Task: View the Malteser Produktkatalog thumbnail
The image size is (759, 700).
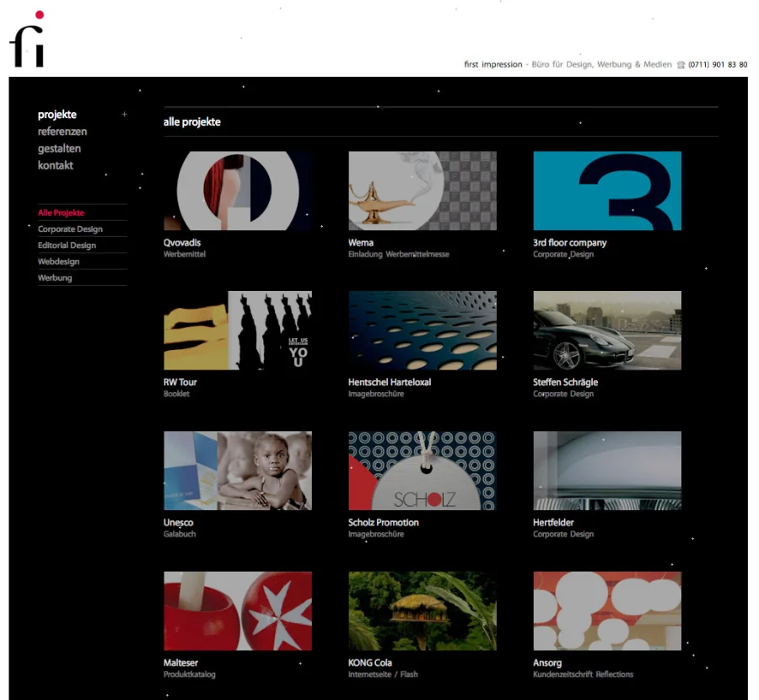Action: point(238,611)
